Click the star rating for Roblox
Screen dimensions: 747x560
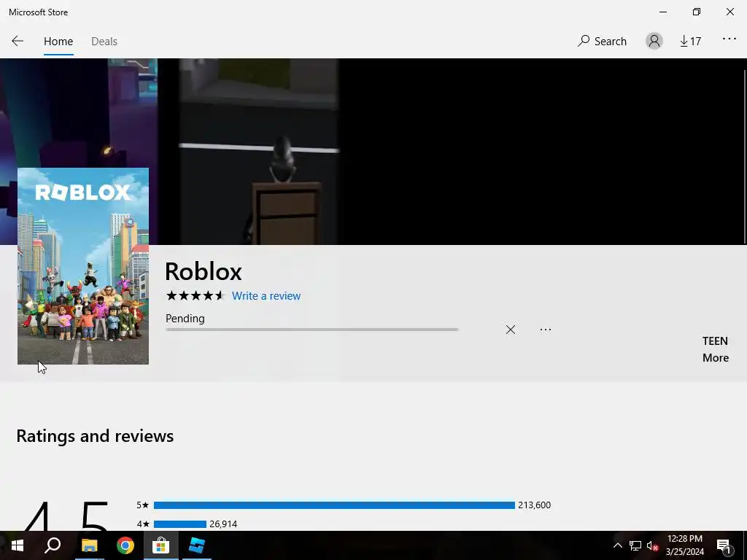(x=194, y=296)
